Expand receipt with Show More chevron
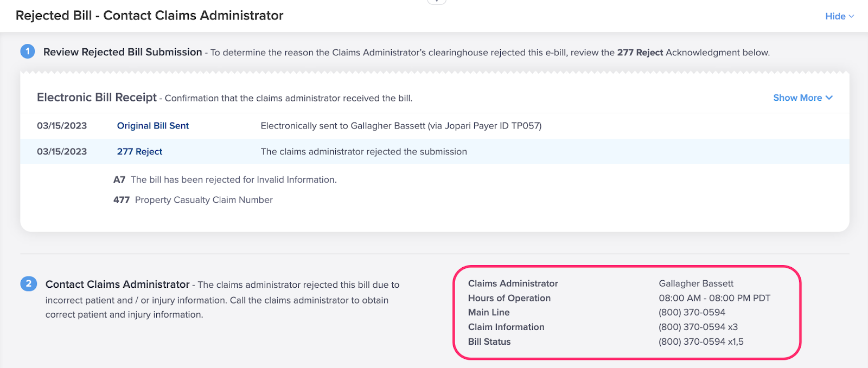 (803, 98)
